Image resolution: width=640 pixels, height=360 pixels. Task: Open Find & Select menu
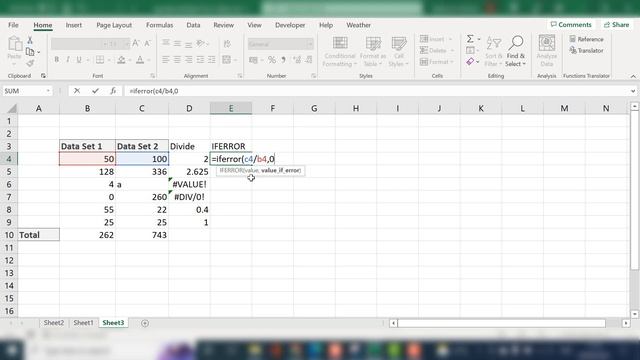click(516, 52)
